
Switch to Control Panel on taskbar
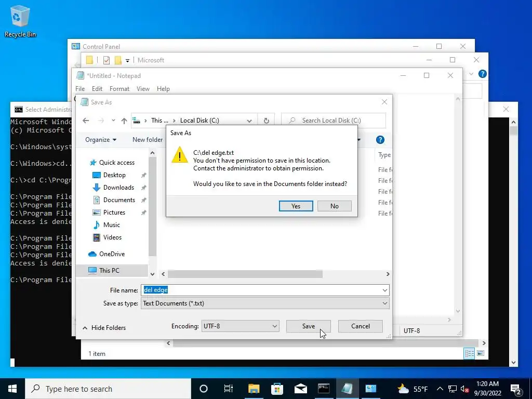[x=370, y=389]
